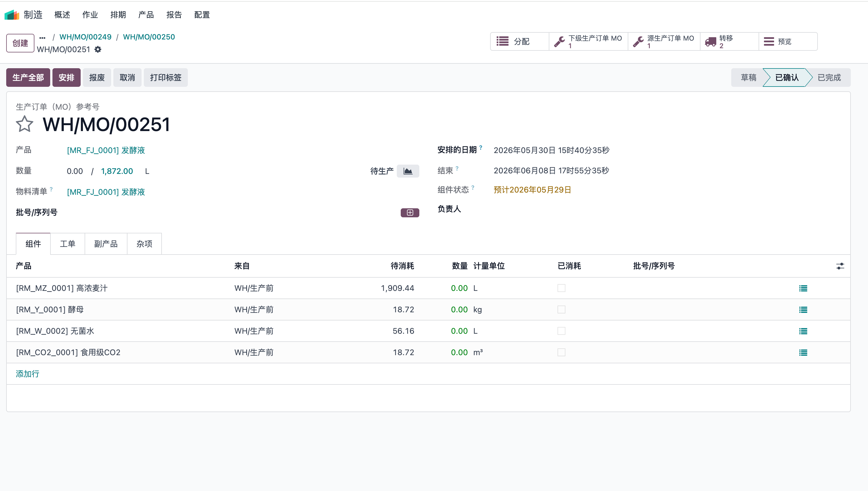Open the 报告 menu
The image size is (868, 491).
tap(174, 14)
